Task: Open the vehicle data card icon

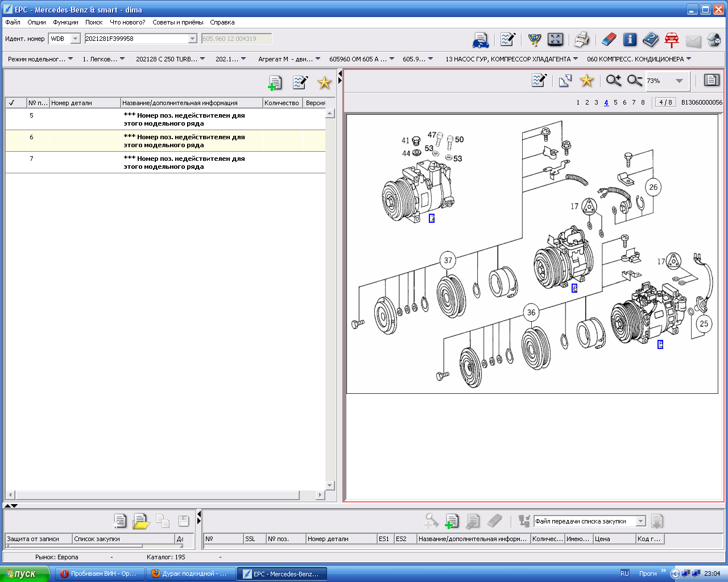Action: (481, 40)
